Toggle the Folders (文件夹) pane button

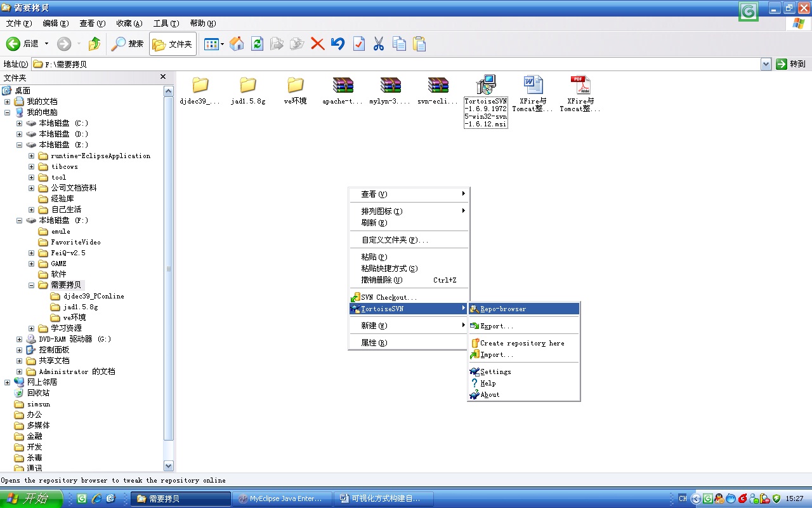point(173,44)
